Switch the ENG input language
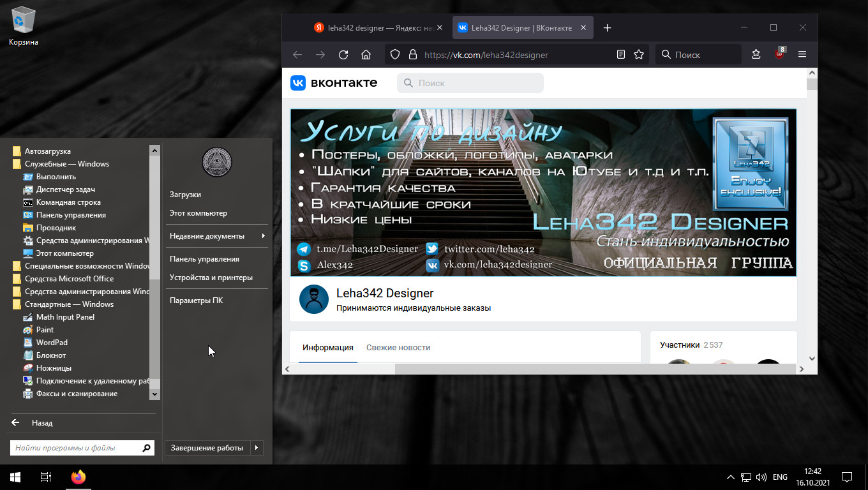The height and width of the screenshot is (490, 868). coord(780,477)
